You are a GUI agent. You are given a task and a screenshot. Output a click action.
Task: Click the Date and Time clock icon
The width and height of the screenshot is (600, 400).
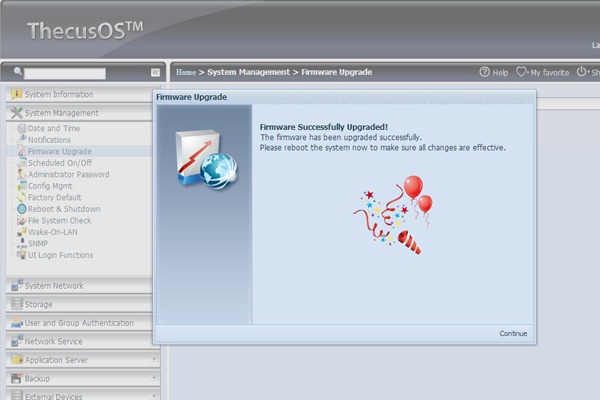click(22, 128)
